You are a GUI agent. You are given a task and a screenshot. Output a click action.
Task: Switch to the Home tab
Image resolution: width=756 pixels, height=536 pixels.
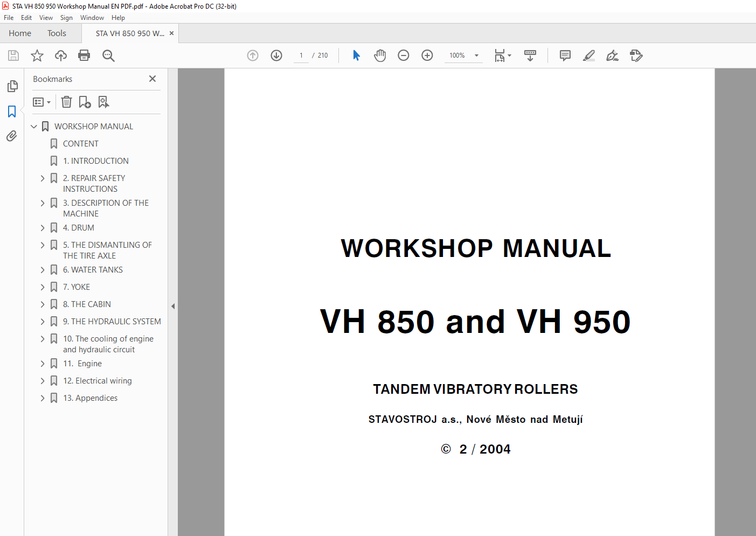(x=20, y=33)
